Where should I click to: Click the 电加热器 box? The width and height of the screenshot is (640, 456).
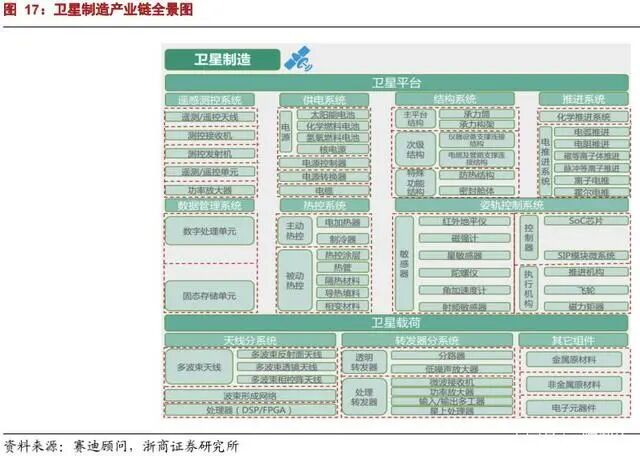point(343,222)
